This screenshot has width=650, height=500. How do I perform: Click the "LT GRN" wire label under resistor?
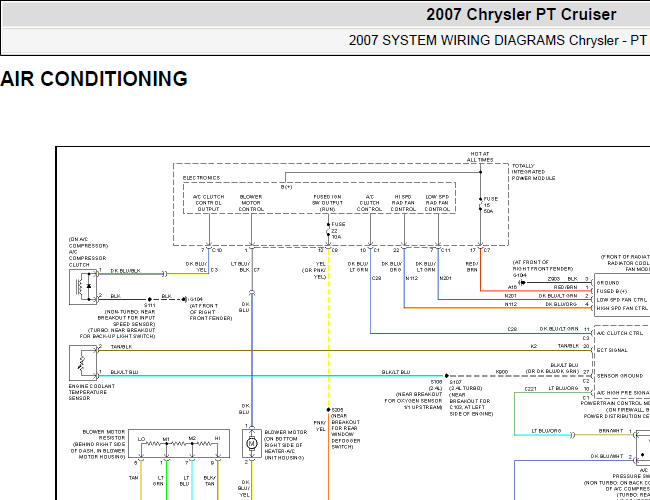158,481
